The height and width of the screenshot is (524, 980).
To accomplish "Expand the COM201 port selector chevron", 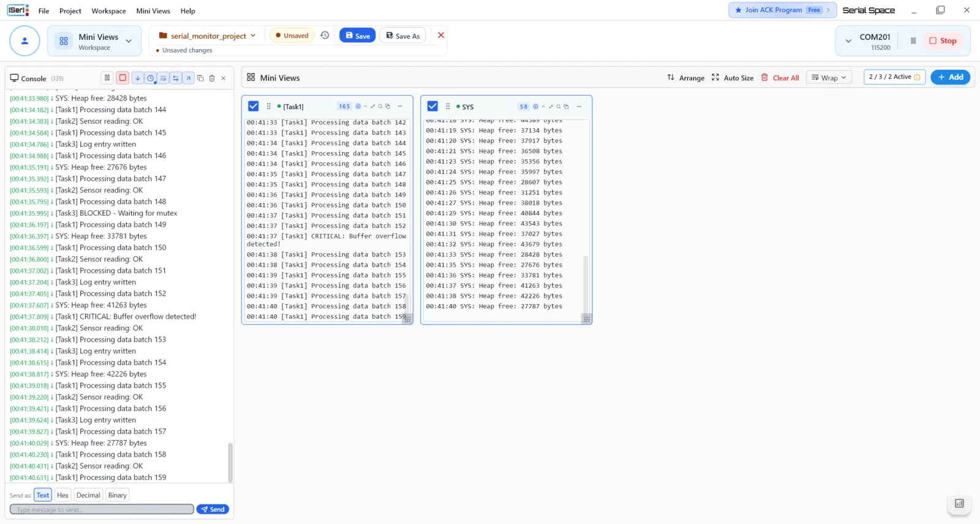I will pos(848,41).
